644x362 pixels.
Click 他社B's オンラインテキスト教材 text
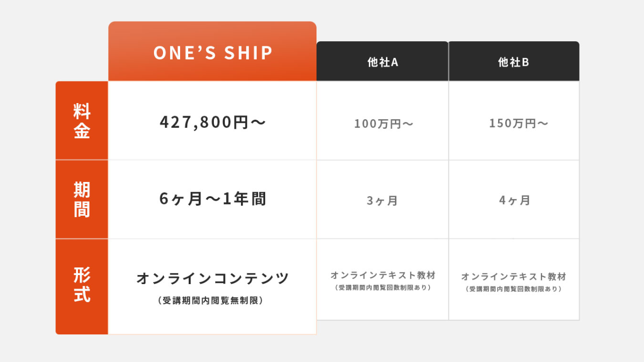514,277
